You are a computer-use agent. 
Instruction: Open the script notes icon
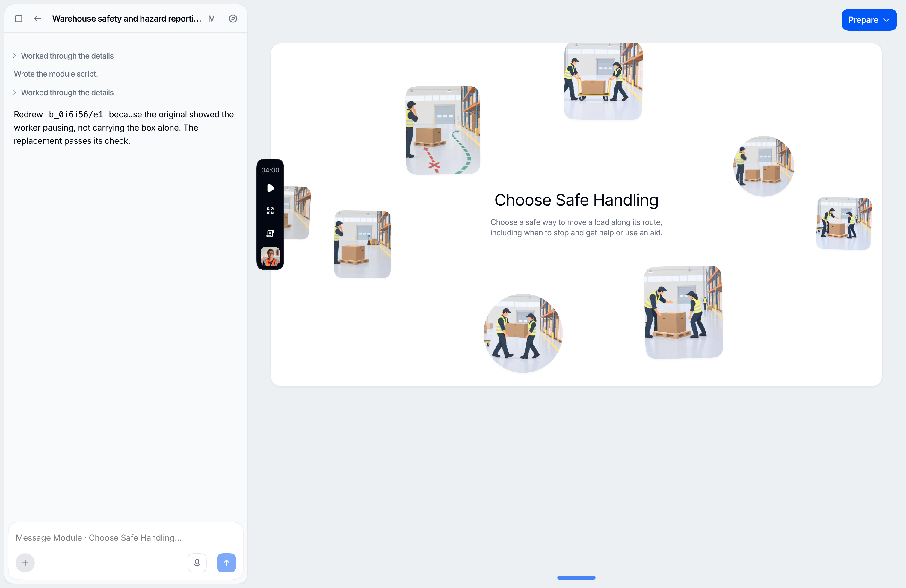tap(270, 233)
